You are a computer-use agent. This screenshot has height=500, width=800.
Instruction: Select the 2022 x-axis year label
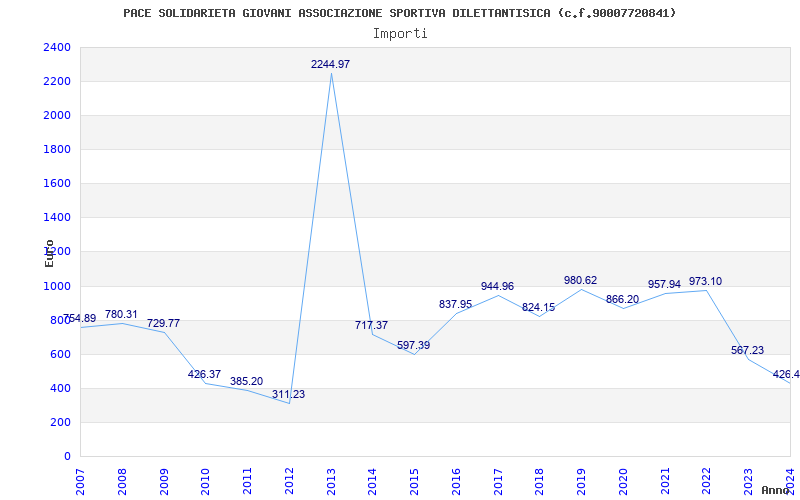coord(707,481)
